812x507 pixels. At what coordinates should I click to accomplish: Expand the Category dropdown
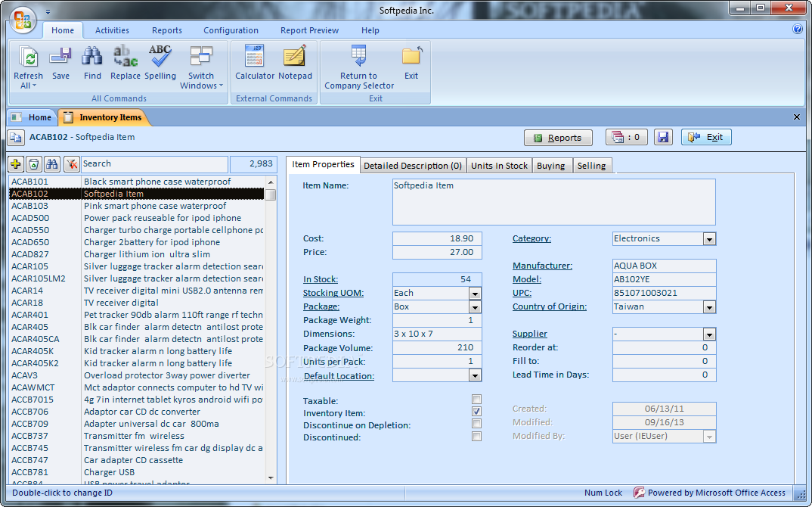(x=709, y=239)
